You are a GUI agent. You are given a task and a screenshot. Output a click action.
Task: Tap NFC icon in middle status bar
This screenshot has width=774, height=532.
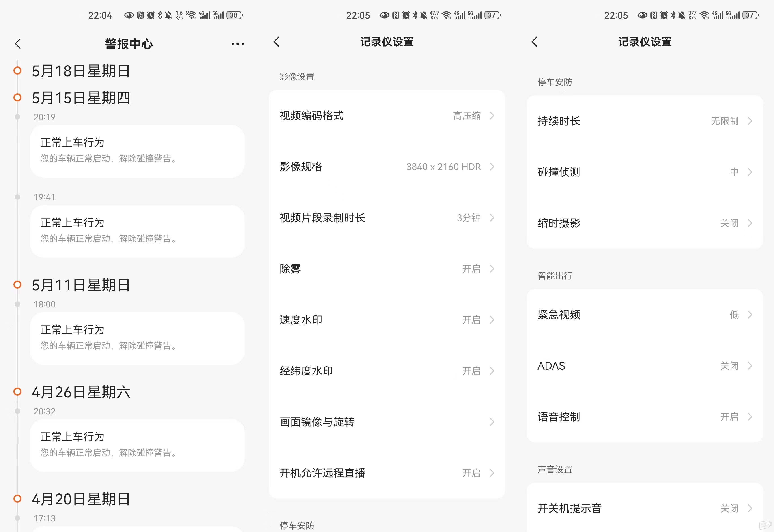396,15
